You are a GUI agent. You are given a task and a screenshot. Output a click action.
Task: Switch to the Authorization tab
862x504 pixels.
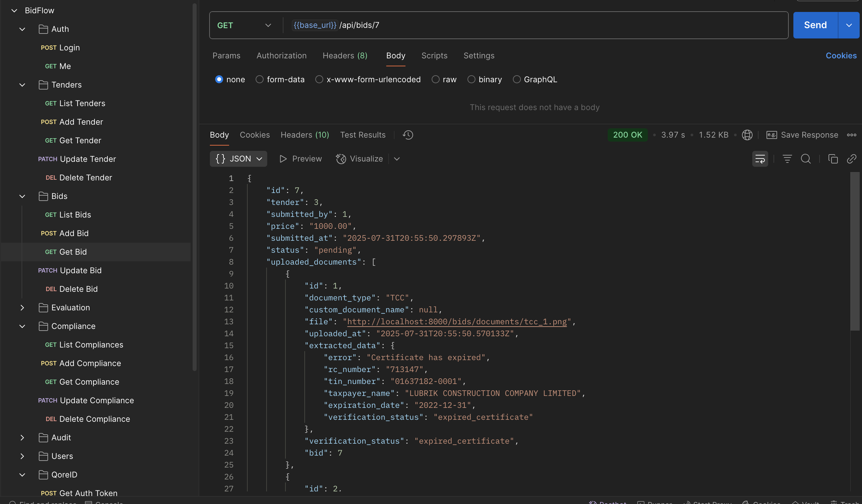tap(281, 55)
